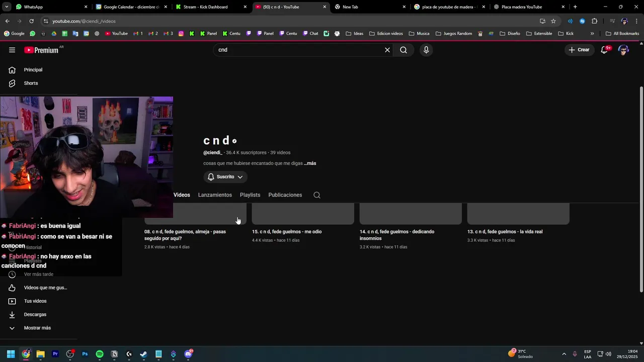This screenshot has width=644, height=362.
Task: Bookmark this page with the star
Action: pos(553,21)
